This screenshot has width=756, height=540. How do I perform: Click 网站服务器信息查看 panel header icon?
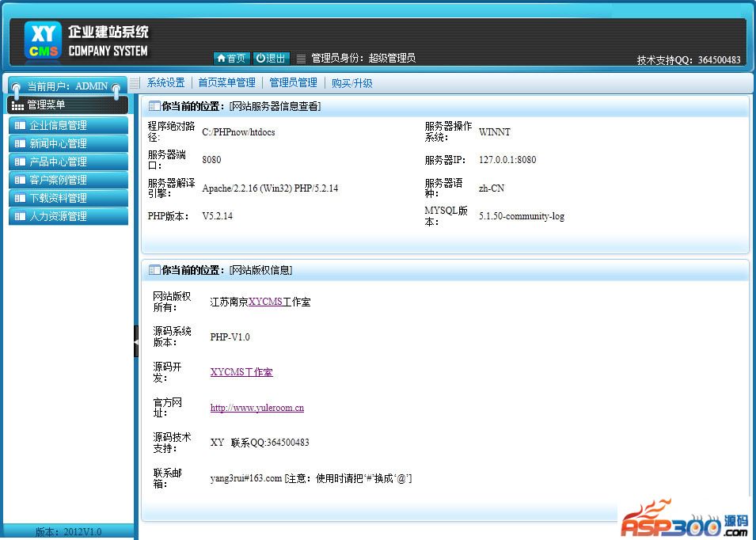154,106
